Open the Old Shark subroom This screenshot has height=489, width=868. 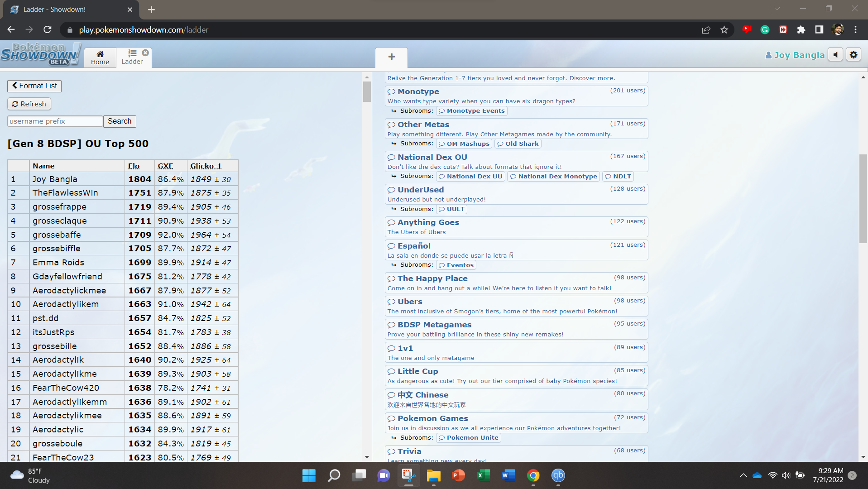point(518,144)
